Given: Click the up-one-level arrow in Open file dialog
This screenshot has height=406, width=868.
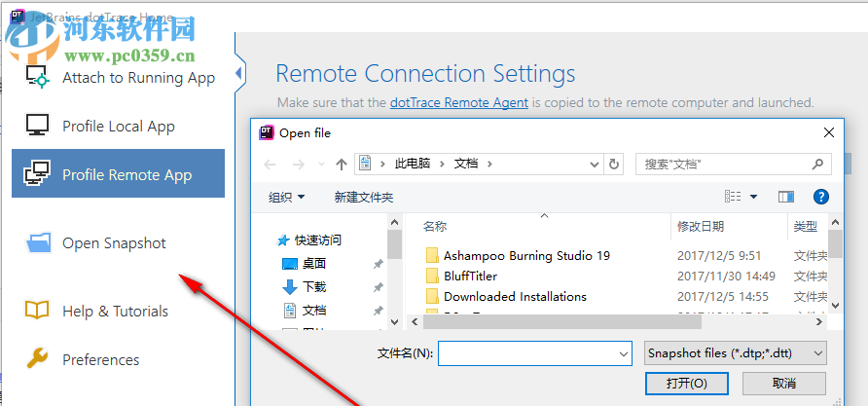Looking at the screenshot, I should pos(342,164).
